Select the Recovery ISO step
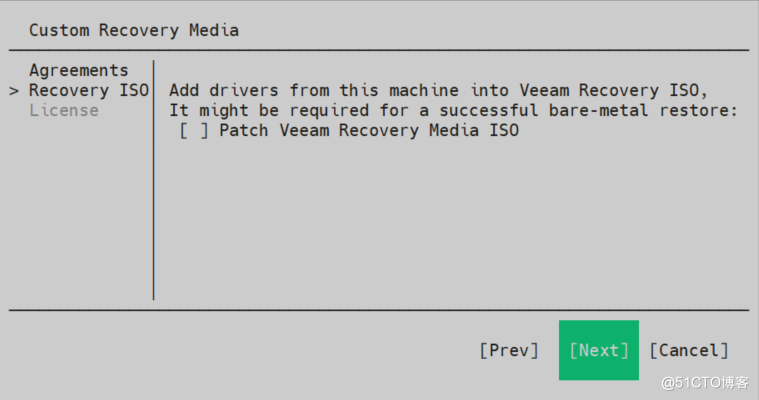The width and height of the screenshot is (759, 400). tap(89, 91)
